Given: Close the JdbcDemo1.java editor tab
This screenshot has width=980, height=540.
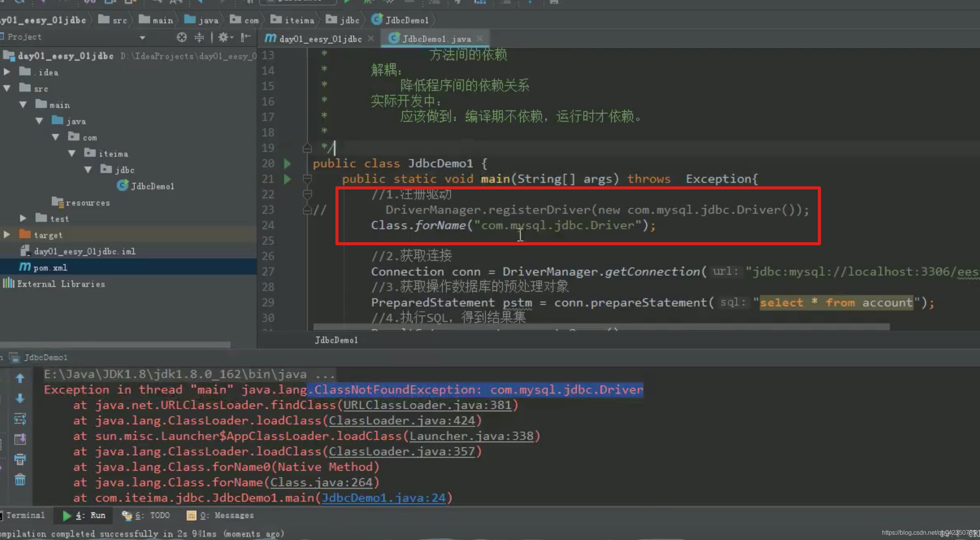Looking at the screenshot, I should click(x=480, y=38).
